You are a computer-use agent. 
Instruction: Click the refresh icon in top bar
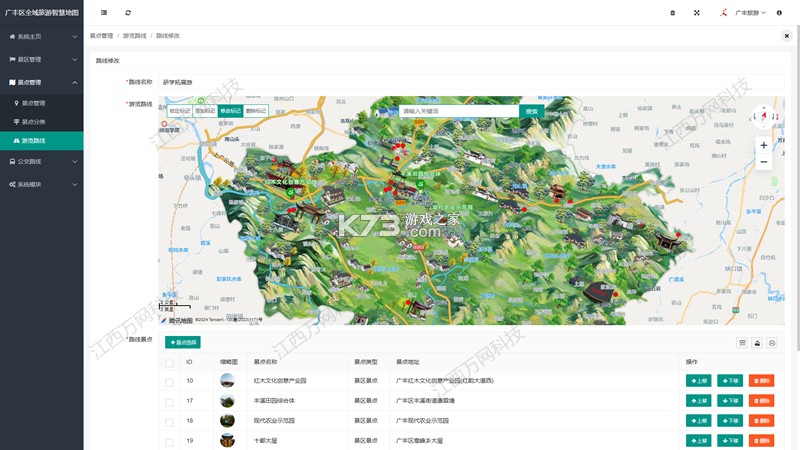pyautogui.click(x=128, y=13)
